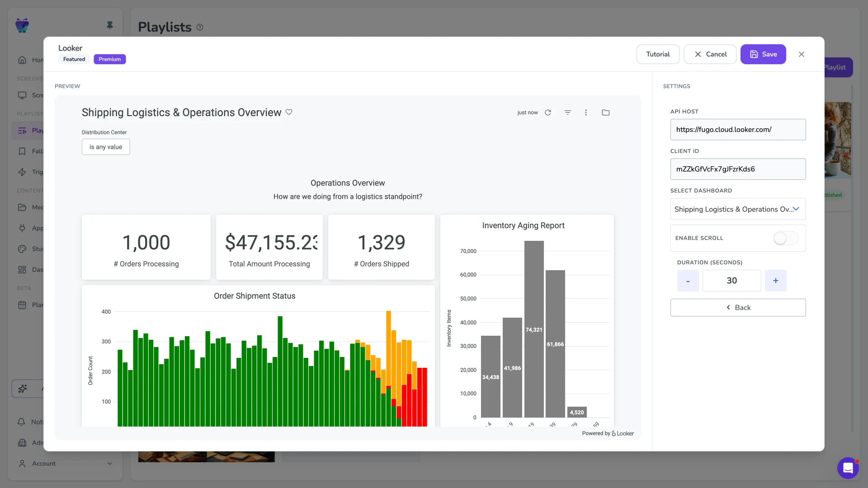
Task: Open Fallback bookmark icon in sidebar
Action: coord(22,151)
